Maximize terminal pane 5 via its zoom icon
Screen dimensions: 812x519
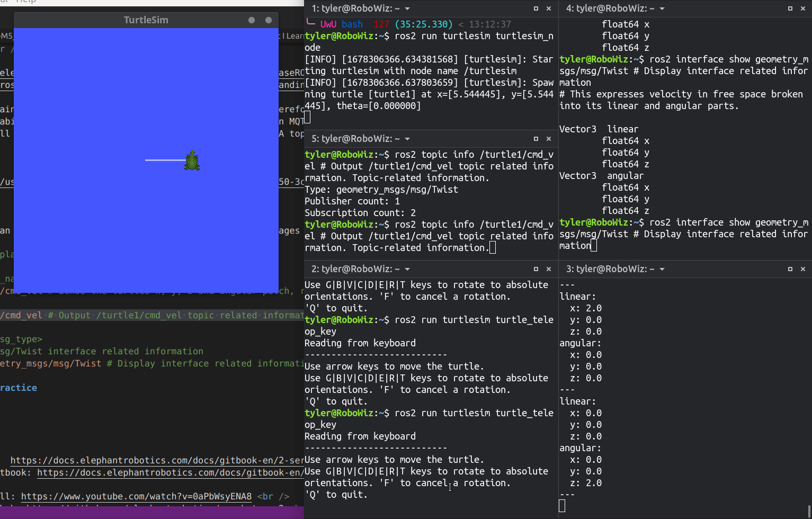tap(536, 139)
